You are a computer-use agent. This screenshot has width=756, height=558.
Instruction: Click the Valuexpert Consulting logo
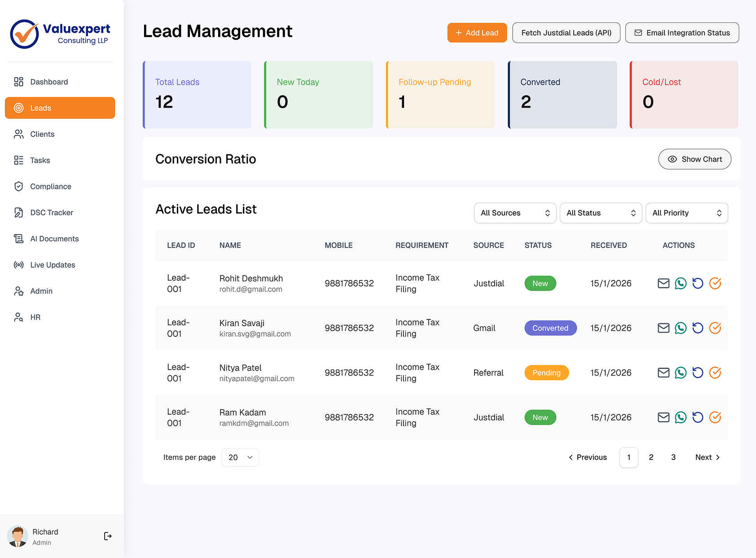(x=60, y=34)
